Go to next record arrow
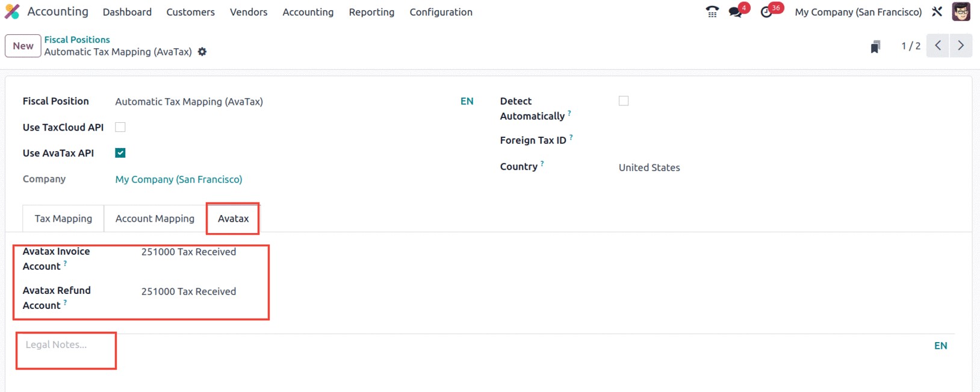This screenshot has width=980, height=392. (x=961, y=46)
